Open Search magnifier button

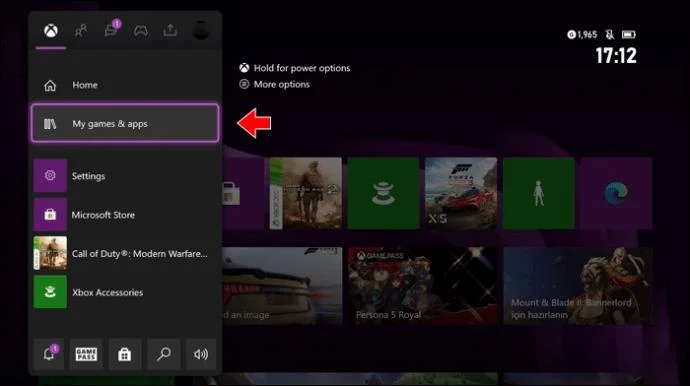pos(164,354)
